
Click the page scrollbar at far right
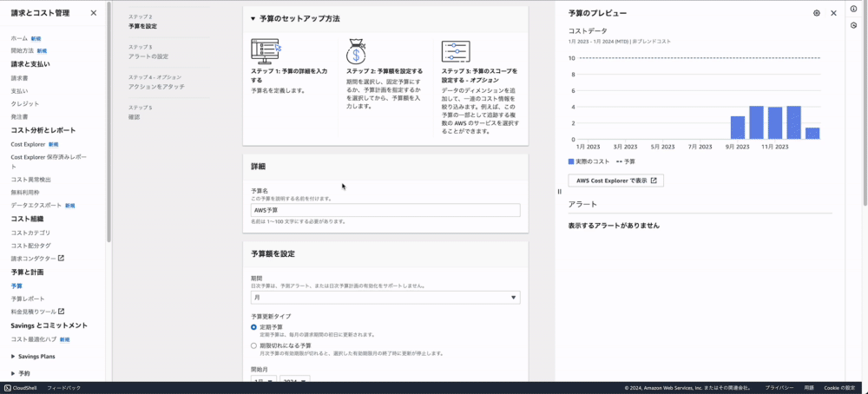point(865,102)
